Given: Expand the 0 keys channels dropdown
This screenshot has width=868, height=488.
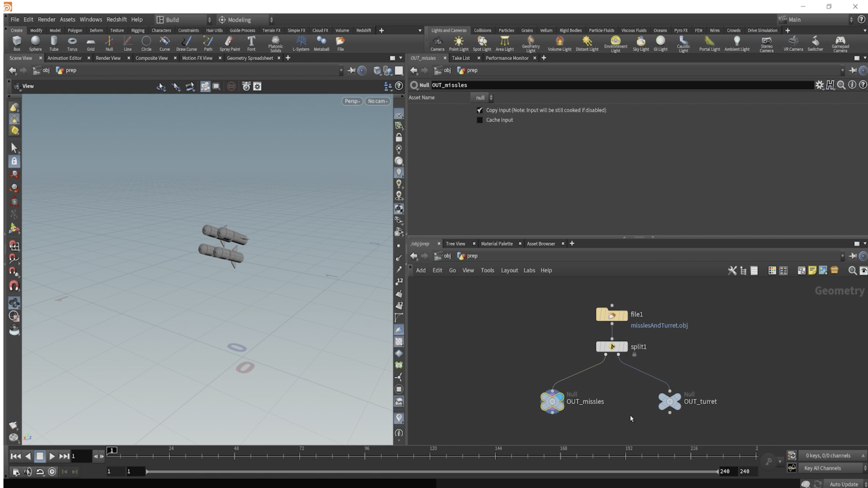Looking at the screenshot, I should coord(832,455).
